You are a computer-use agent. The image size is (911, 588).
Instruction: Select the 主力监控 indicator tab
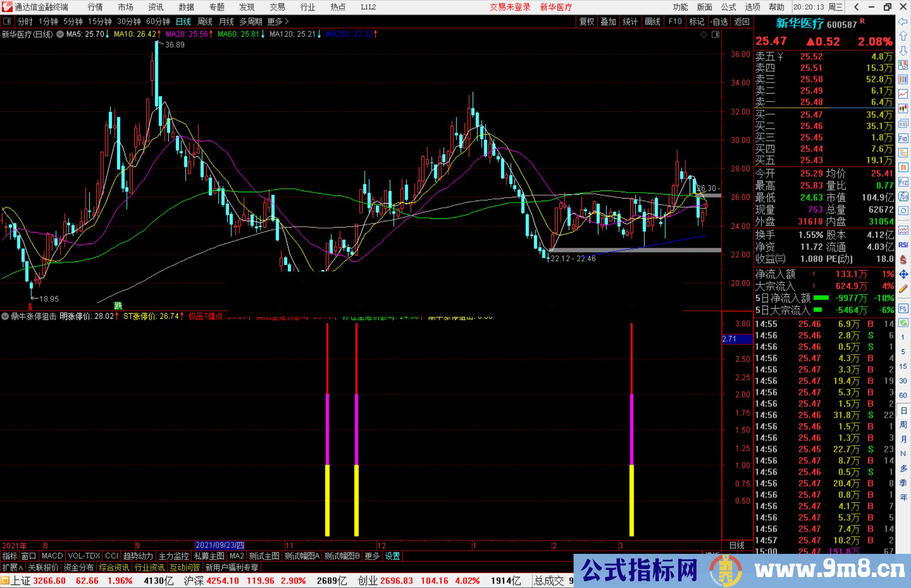(174, 556)
